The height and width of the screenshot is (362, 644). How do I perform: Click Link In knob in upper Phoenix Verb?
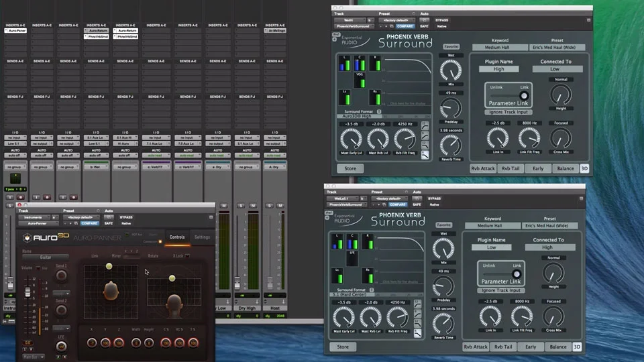(x=498, y=138)
